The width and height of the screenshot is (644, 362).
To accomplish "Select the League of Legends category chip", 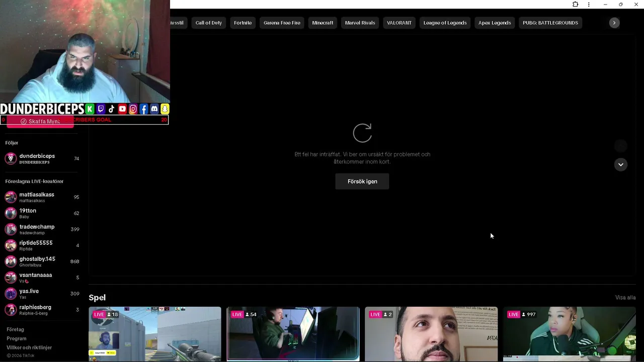I will pos(445,23).
